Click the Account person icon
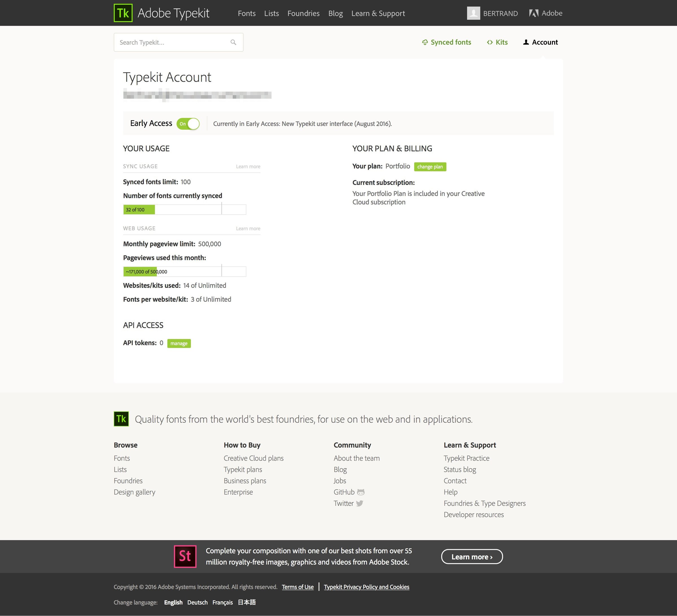The width and height of the screenshot is (677, 616). 526,42
